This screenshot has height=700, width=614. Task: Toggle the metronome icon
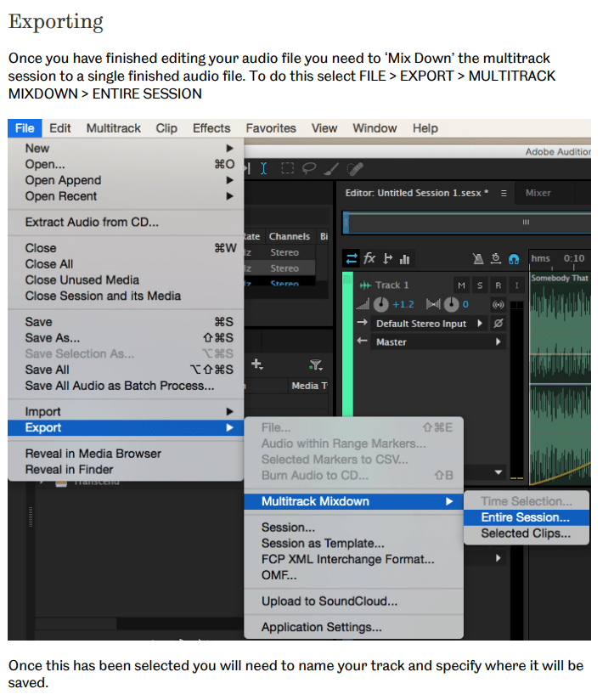pos(479,259)
